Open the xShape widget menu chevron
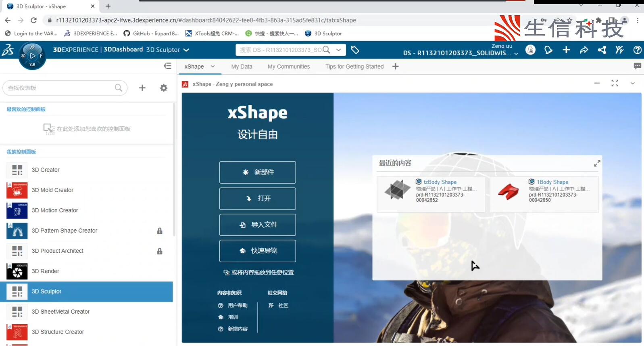Image resolution: width=644 pixels, height=346 pixels. [633, 83]
